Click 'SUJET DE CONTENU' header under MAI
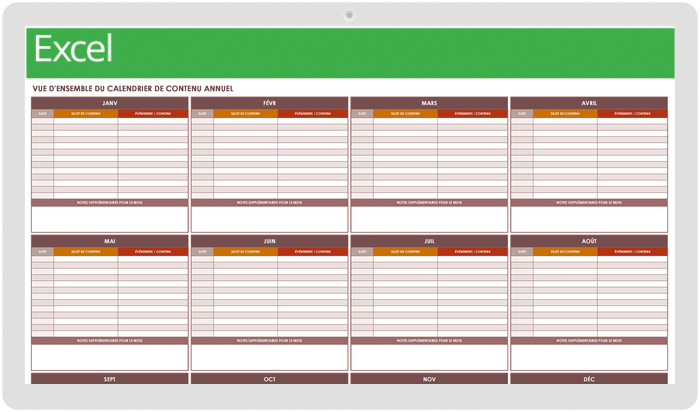 (86, 252)
